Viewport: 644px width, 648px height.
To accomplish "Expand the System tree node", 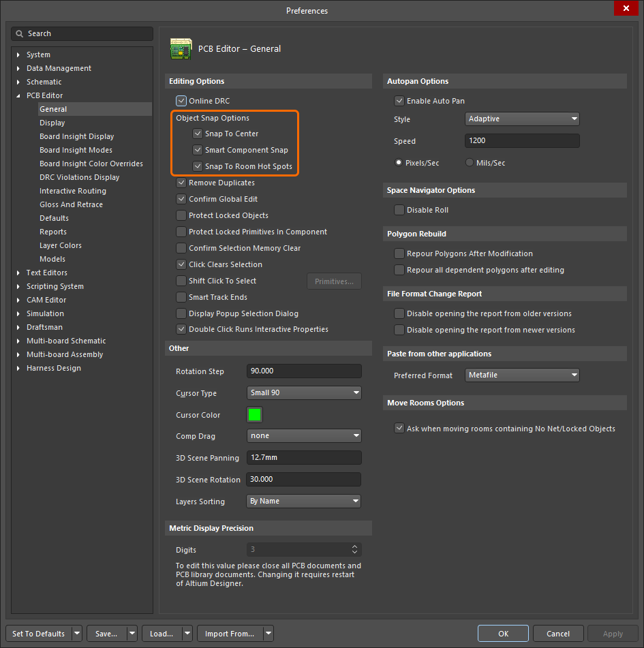I will pyautogui.click(x=18, y=55).
